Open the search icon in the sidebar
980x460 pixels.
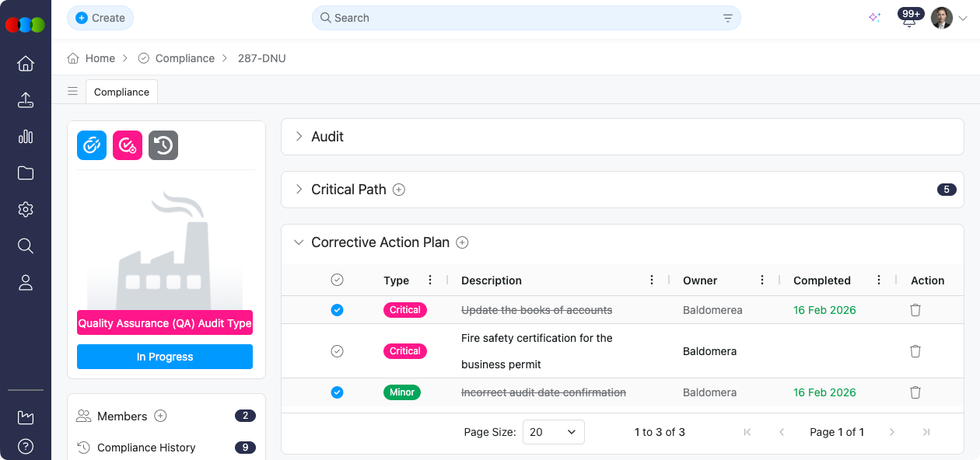26,246
